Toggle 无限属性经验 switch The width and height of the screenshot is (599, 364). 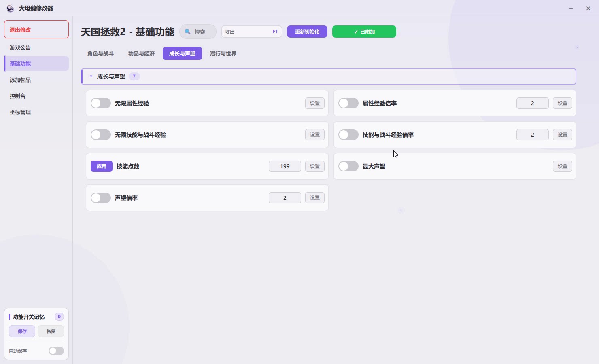click(x=101, y=103)
